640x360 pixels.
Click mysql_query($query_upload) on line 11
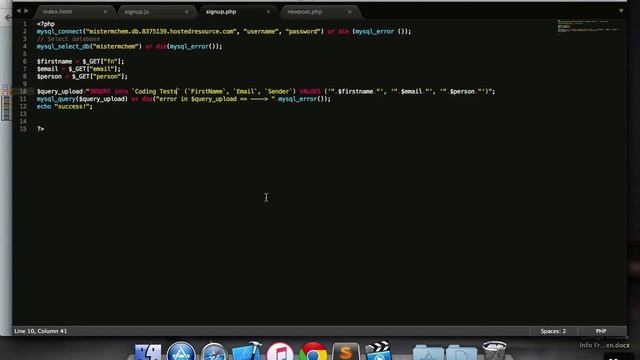[82, 99]
